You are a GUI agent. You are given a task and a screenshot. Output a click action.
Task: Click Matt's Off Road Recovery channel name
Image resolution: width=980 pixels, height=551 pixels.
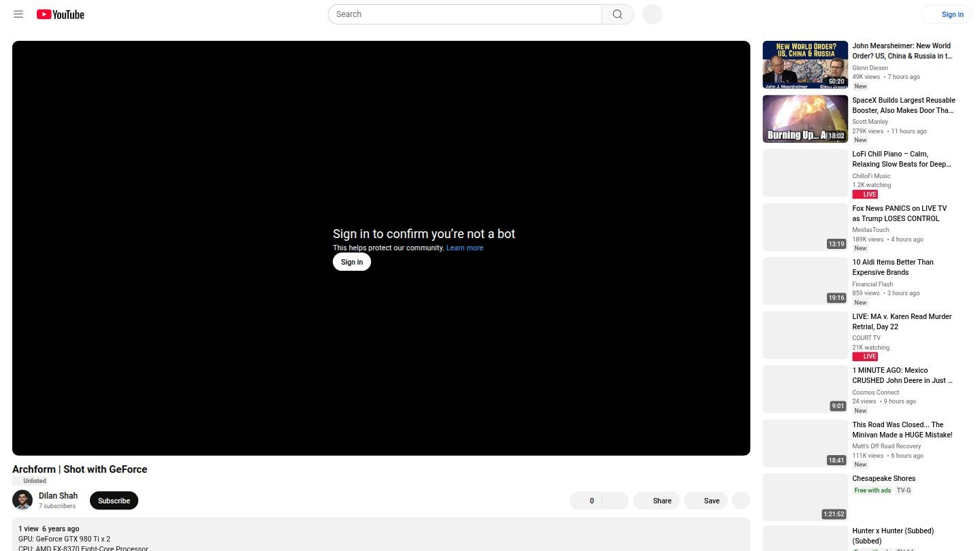pos(886,446)
